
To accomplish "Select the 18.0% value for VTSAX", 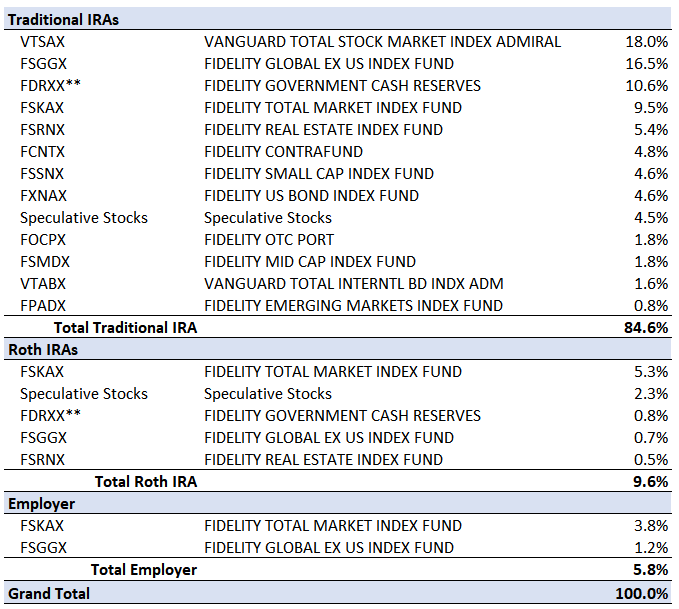I will (x=647, y=42).
